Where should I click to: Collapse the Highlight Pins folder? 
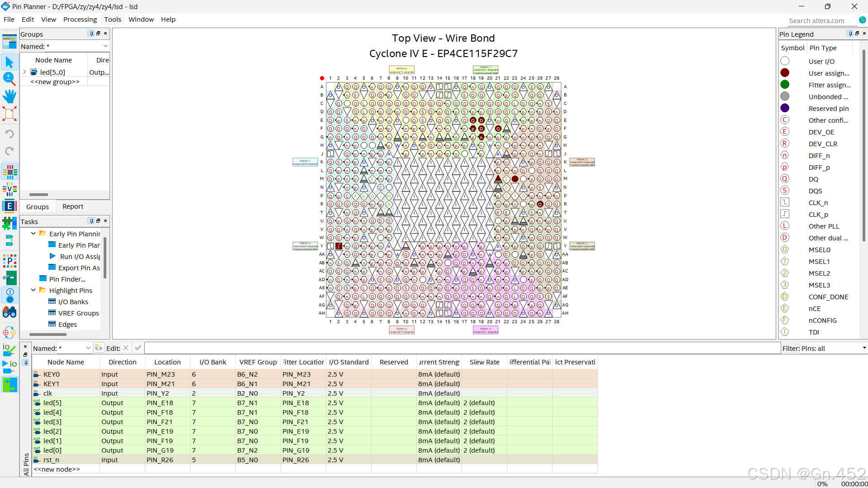point(33,290)
